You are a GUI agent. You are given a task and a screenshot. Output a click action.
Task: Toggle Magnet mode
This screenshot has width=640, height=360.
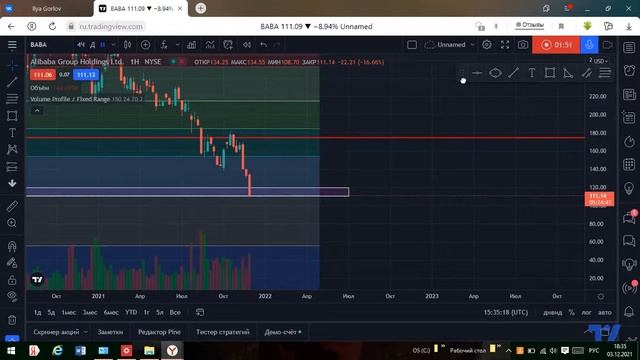click(12, 246)
